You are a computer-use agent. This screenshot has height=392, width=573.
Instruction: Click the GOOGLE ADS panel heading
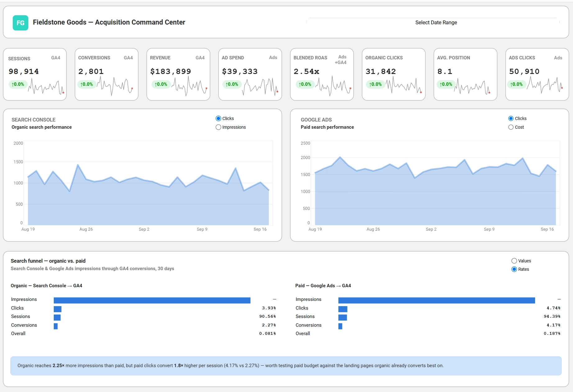click(316, 120)
